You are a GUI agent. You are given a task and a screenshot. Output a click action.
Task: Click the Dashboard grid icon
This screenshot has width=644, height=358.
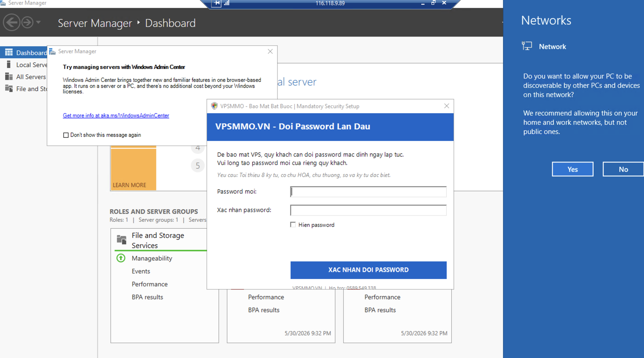tap(9, 52)
